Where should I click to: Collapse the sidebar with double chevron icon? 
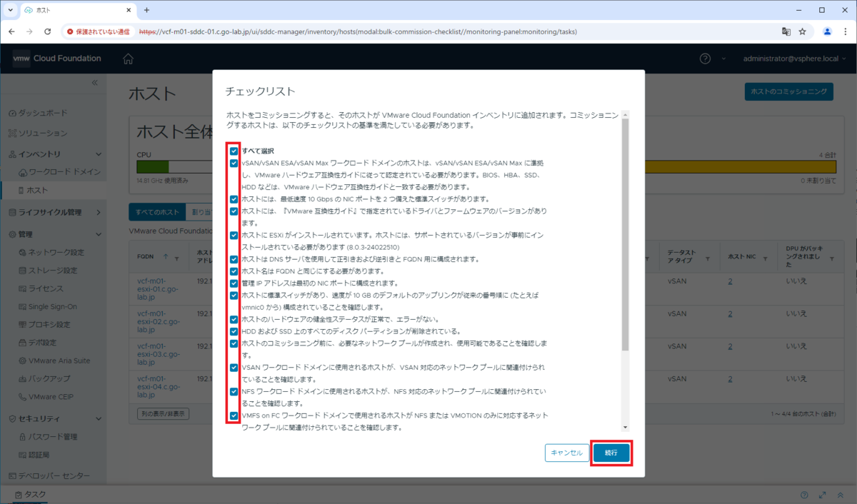[94, 84]
